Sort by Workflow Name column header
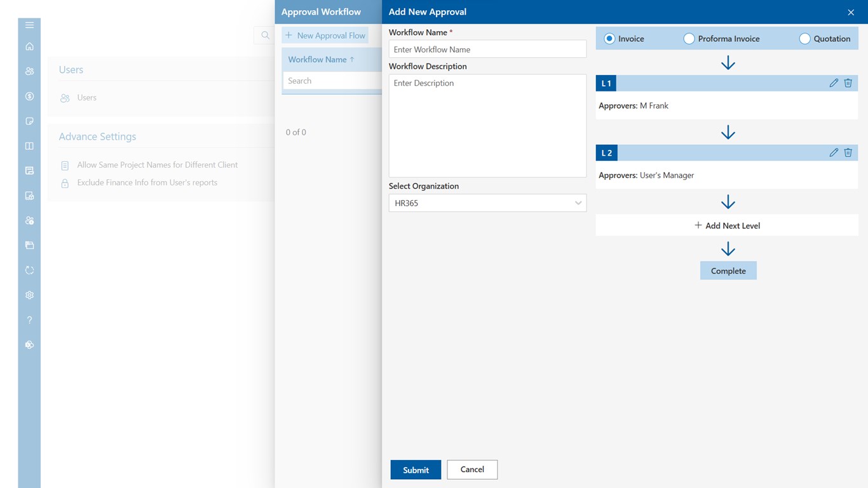868x488 pixels. [x=321, y=60]
